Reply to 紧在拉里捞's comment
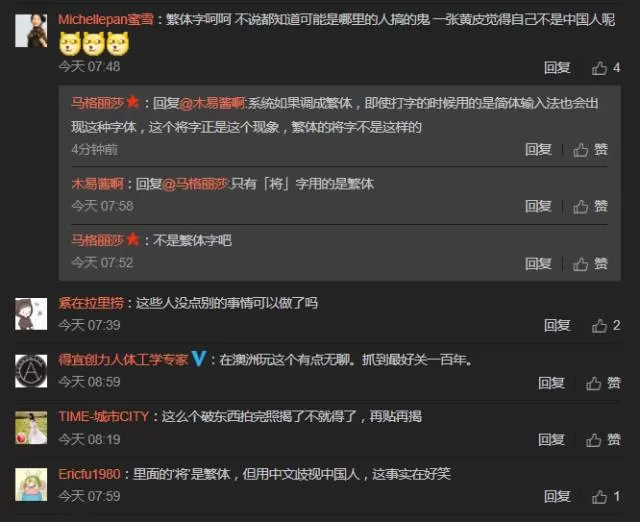This screenshot has height=522, width=640. 557,326
